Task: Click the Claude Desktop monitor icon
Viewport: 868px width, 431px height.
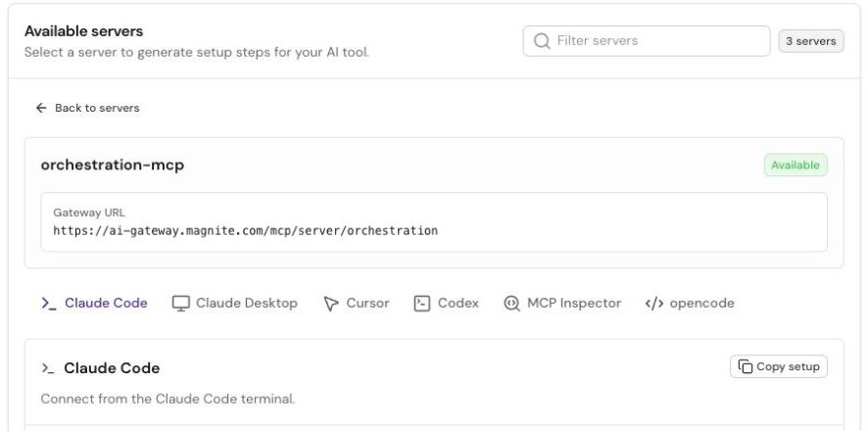Action: click(x=180, y=304)
